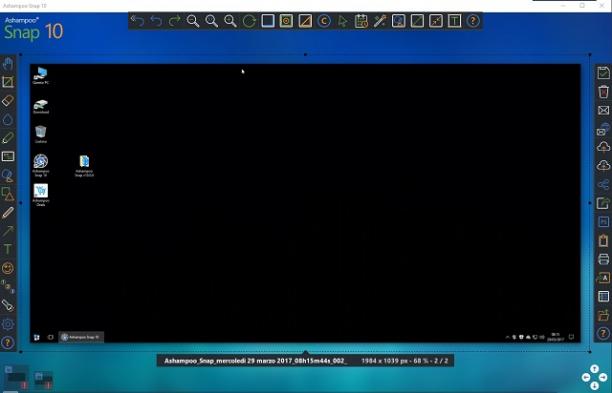Click the grid table icon in right toolbar
Screen dimensions: 612x393
tap(603, 296)
